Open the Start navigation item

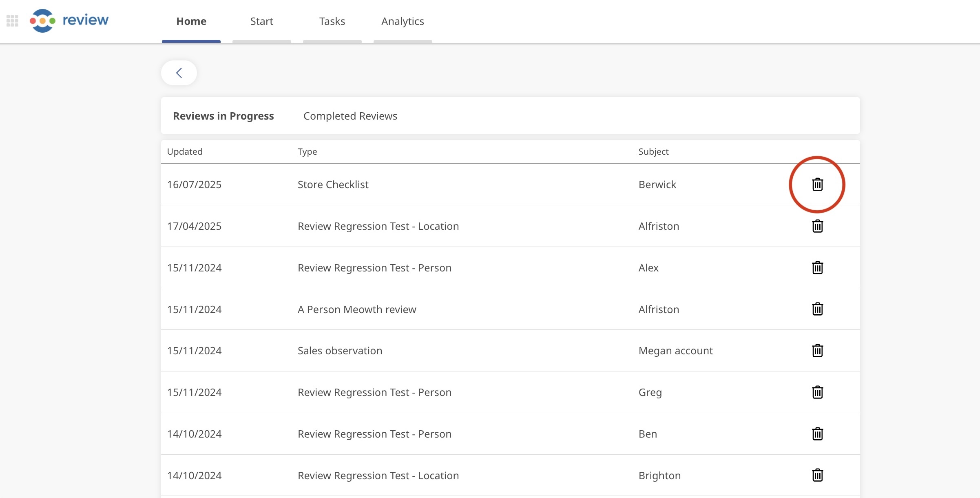(x=261, y=21)
